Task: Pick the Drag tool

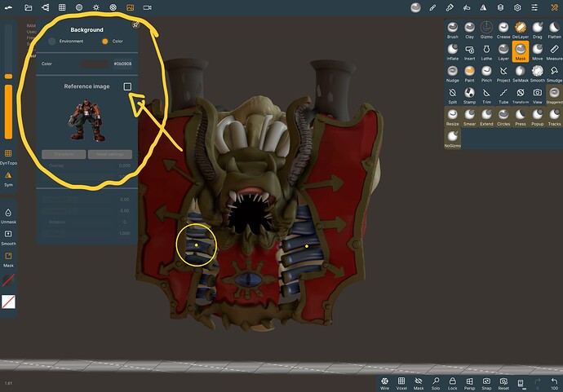Action: (x=537, y=30)
